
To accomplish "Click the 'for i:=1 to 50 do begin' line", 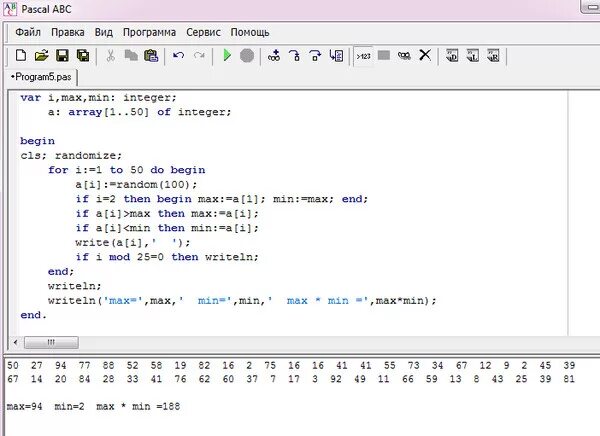I will (x=126, y=170).
